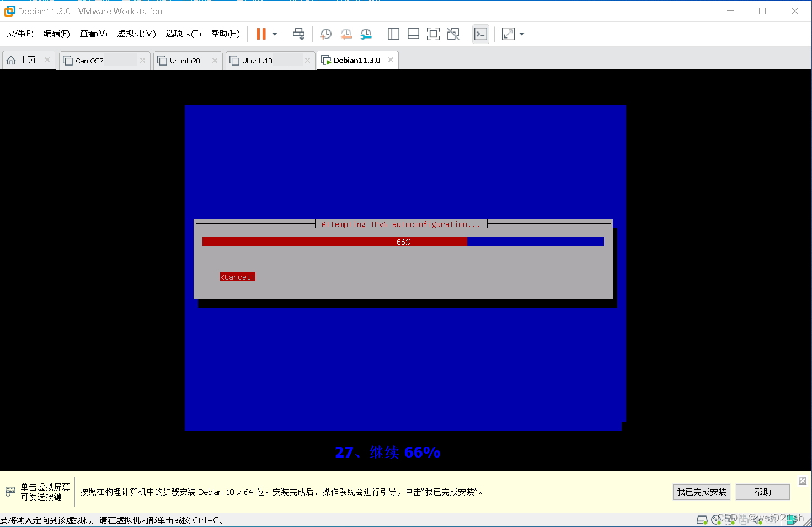Toggle the console view icon
The image size is (812, 527).
click(x=481, y=34)
